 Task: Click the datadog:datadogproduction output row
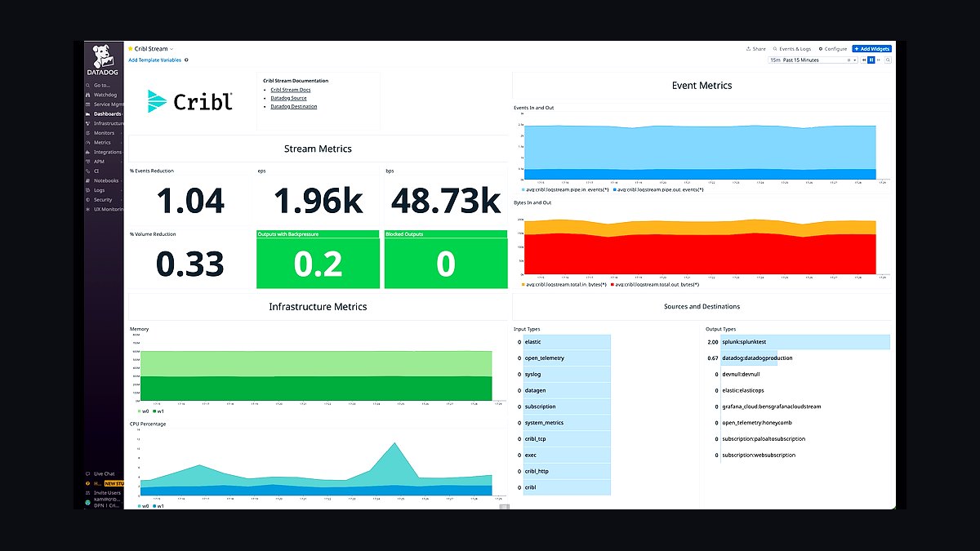tap(798, 358)
